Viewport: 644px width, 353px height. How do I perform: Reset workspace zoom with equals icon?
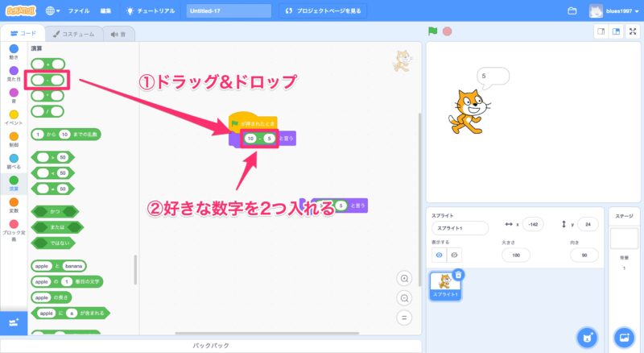[x=405, y=317]
